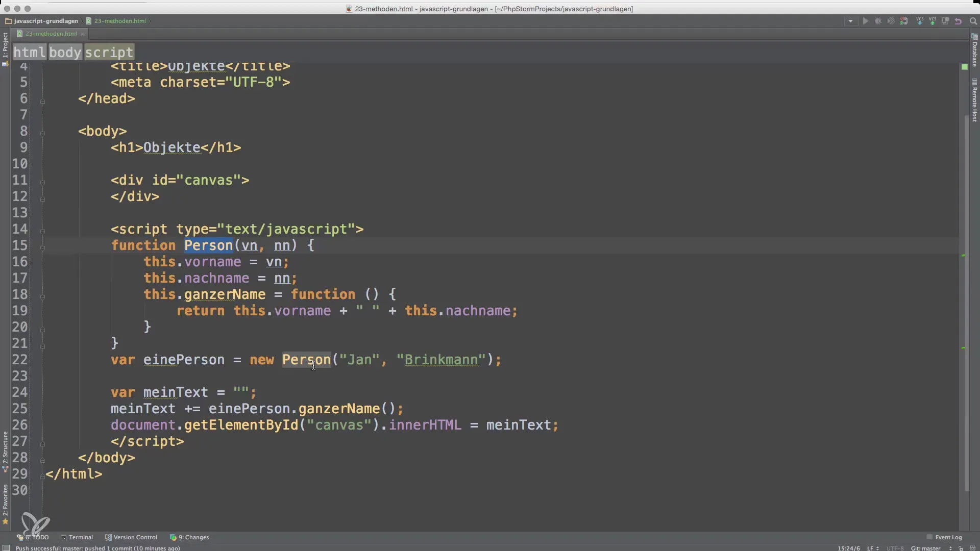
Task: Click the inspector hector icon
Action: pos(972,548)
